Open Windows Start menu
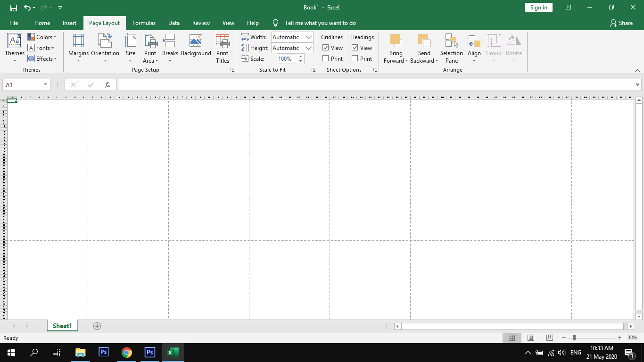Viewport: 644px width, 362px height. (x=11, y=353)
